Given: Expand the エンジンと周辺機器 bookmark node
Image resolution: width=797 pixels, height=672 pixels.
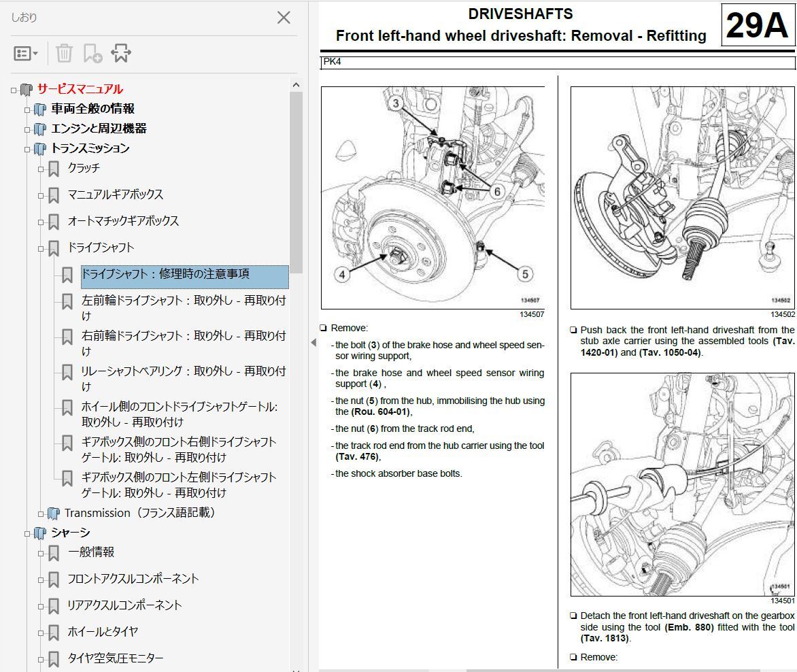Looking at the screenshot, I should (x=28, y=129).
